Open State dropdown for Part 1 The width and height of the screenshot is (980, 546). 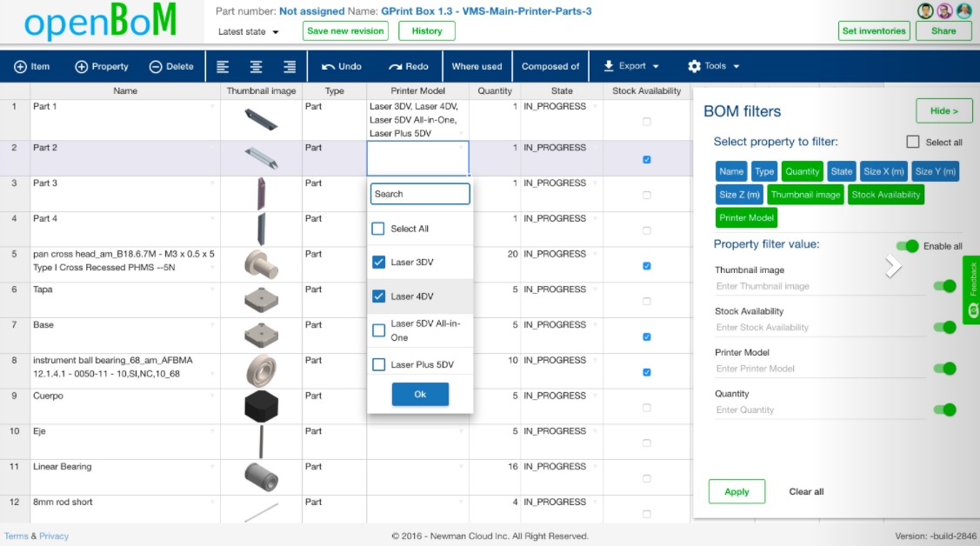(595, 106)
